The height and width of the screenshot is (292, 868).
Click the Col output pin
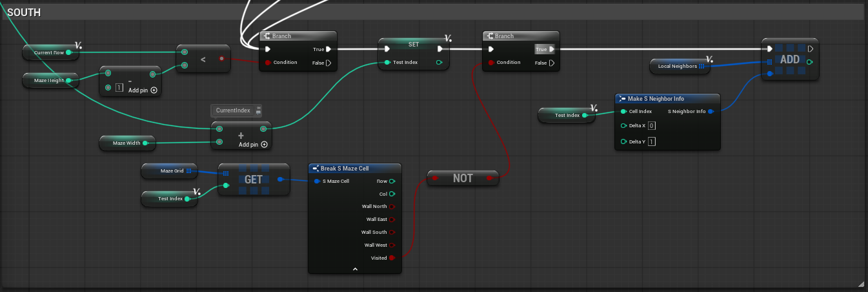point(392,194)
